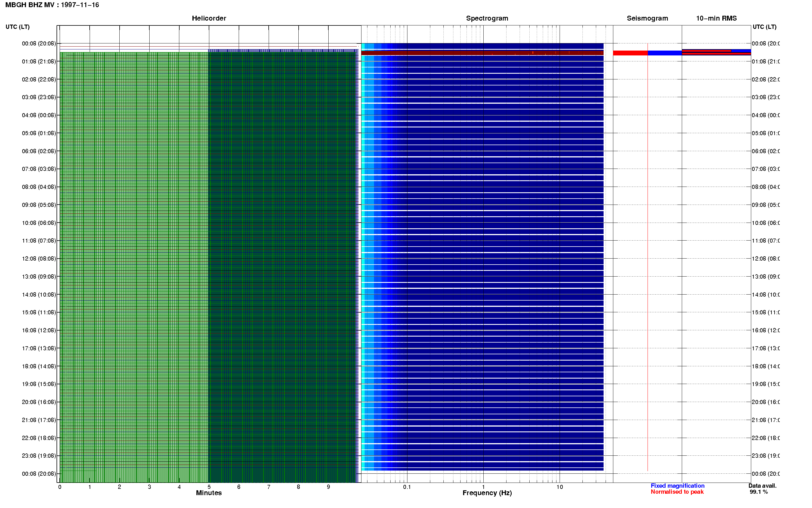Screen dimensions: 812x508
Task: Click the 11:08 (07:08) time label on the Helicorder axis
Action: 39,241
